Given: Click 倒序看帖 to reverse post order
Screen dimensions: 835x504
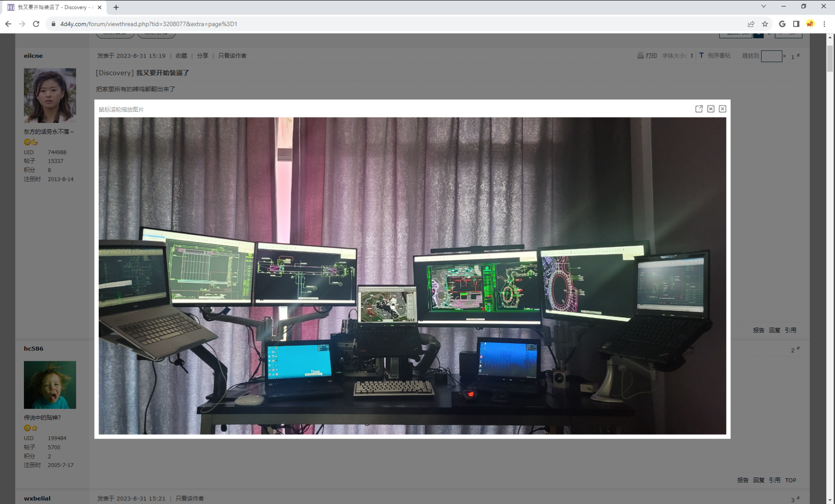Looking at the screenshot, I should coord(719,56).
